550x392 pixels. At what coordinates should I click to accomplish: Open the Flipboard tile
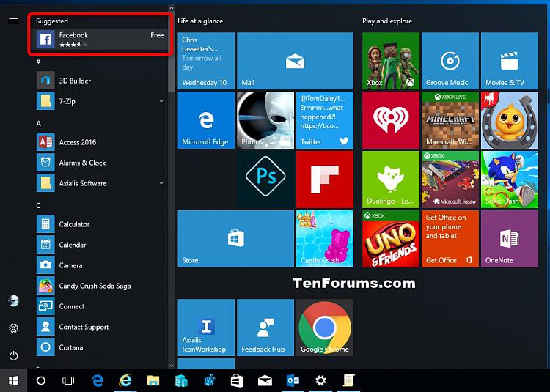click(x=324, y=178)
